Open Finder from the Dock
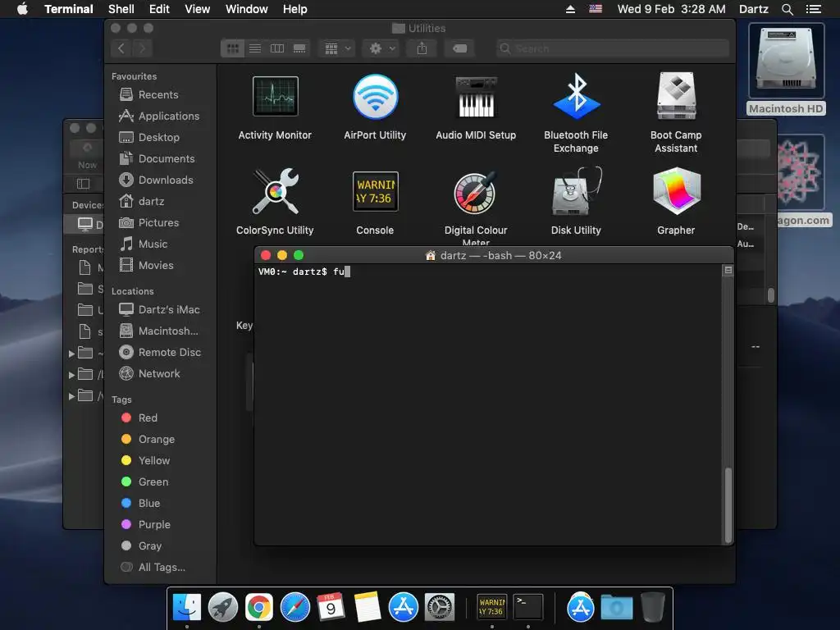 pos(187,608)
